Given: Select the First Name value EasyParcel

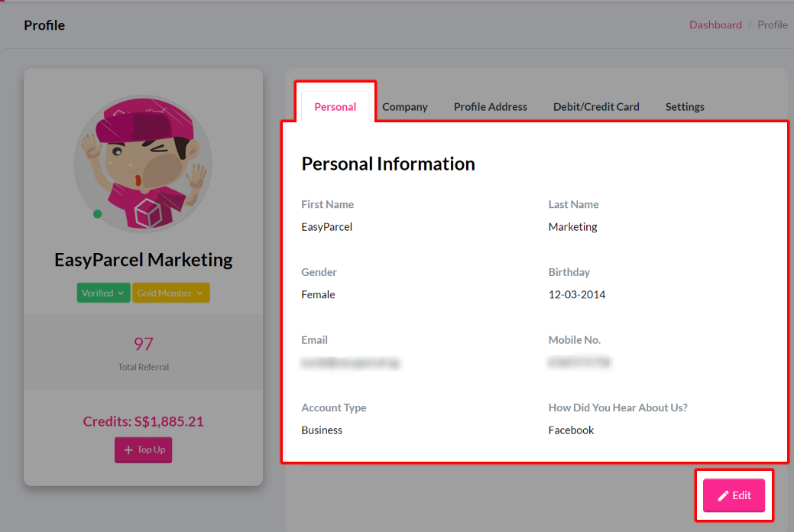Looking at the screenshot, I should [x=326, y=226].
